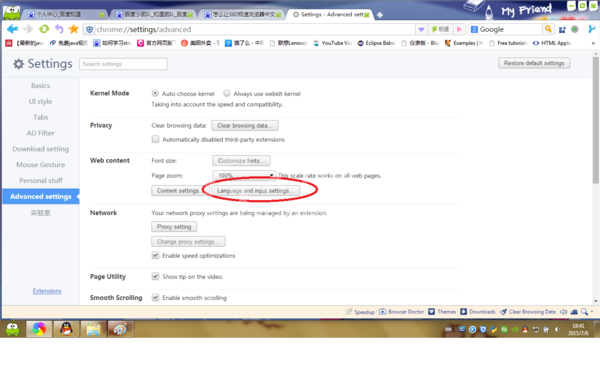The image size is (600, 380).
Task: Open the Mouse Gesture section
Action: [x=41, y=165]
